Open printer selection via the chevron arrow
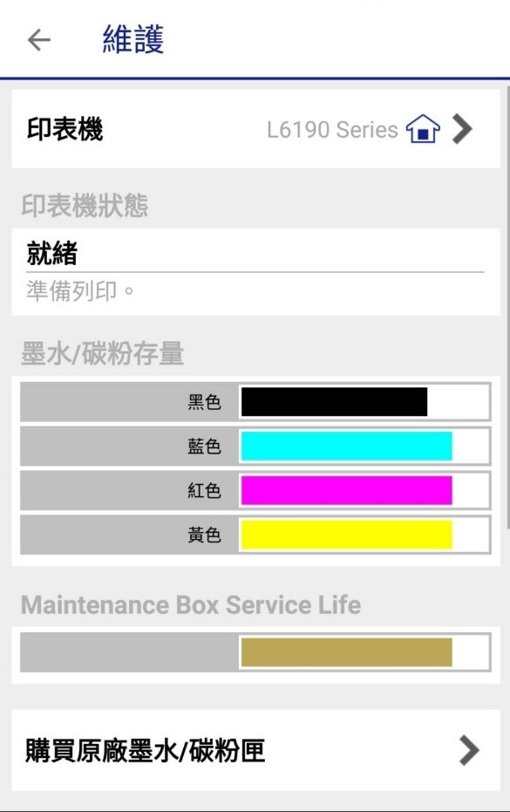Viewport: 510px width, 812px height. (x=462, y=128)
